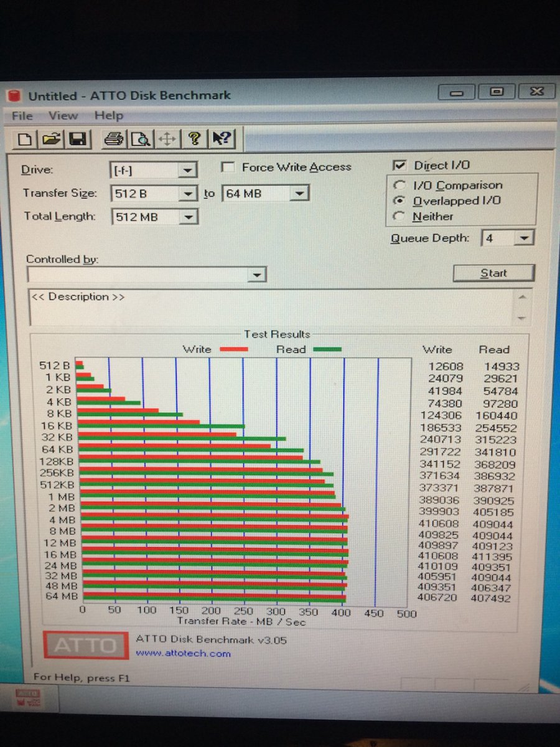Click inside the Description text field
The height and width of the screenshot is (747, 560).
[272, 307]
